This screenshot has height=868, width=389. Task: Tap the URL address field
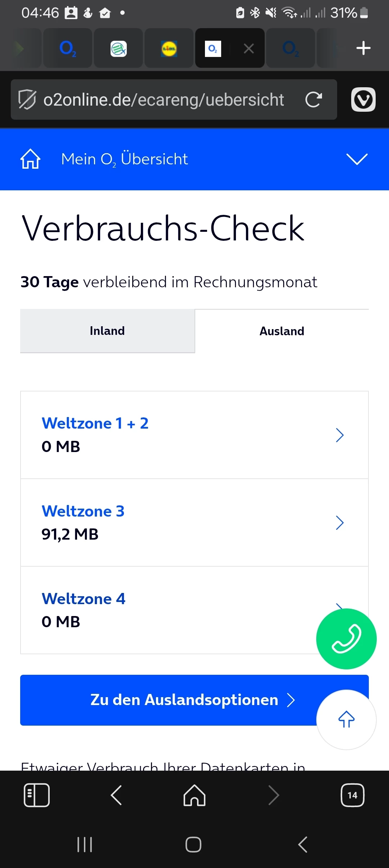[x=164, y=99]
